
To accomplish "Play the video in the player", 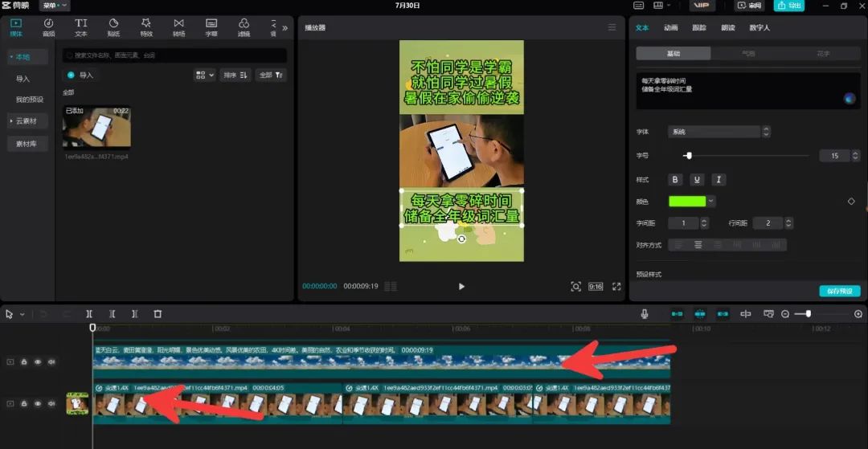I will pos(461,286).
